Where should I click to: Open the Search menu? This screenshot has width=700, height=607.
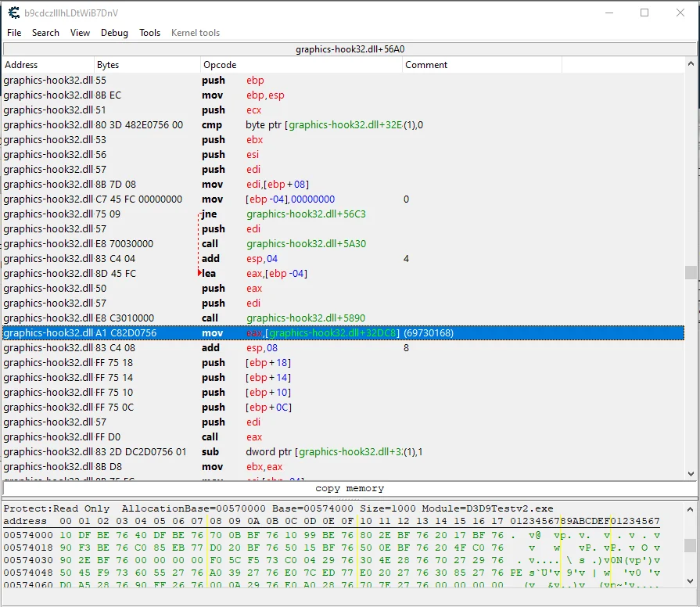(45, 33)
